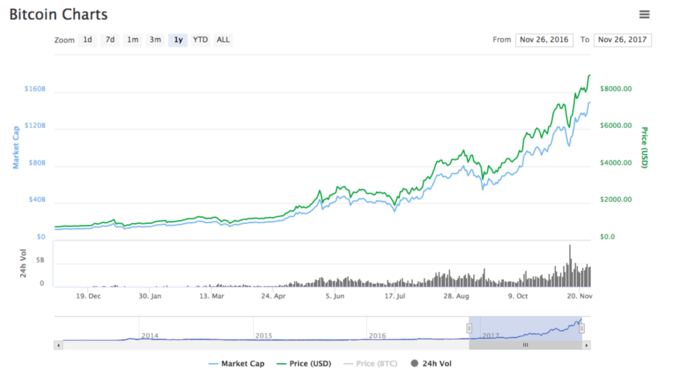The image size is (680, 373).
Task: Set zoom range to 1d
Action: point(88,40)
